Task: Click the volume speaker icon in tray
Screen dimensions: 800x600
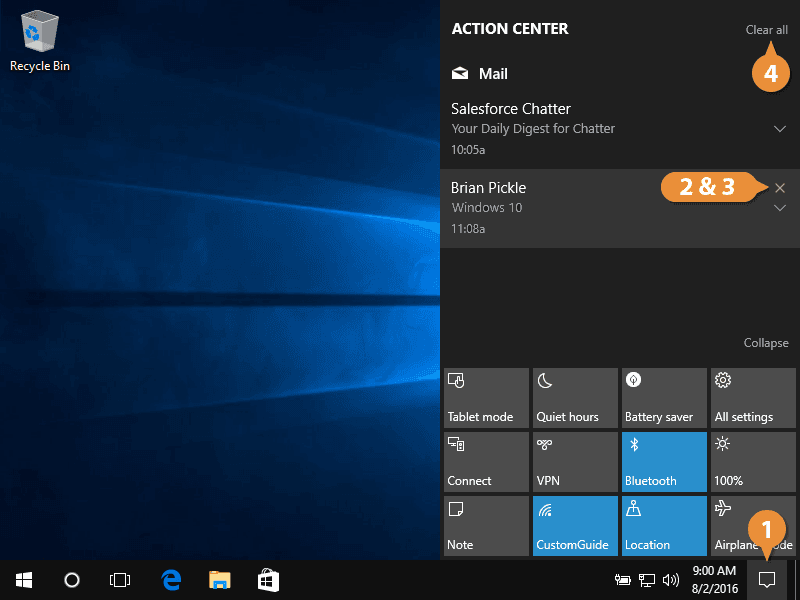Action: pos(670,580)
